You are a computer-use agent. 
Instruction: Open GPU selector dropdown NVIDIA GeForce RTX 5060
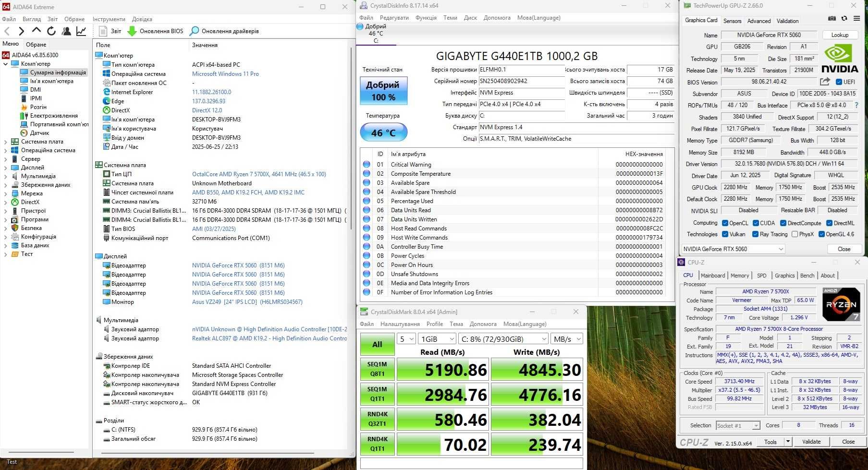point(733,249)
